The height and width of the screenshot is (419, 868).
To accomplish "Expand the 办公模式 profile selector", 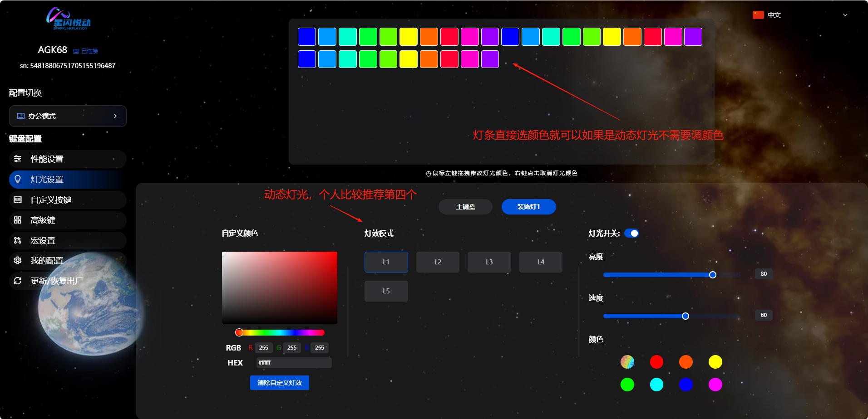I will pos(67,116).
